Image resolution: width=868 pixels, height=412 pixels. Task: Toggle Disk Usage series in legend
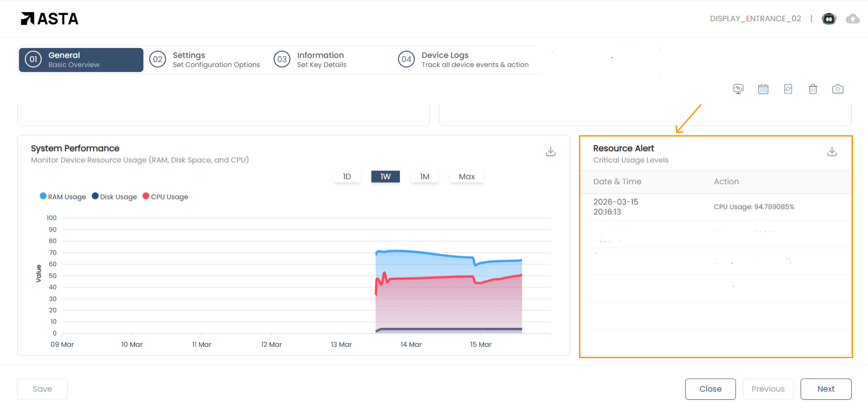pyautogui.click(x=114, y=197)
